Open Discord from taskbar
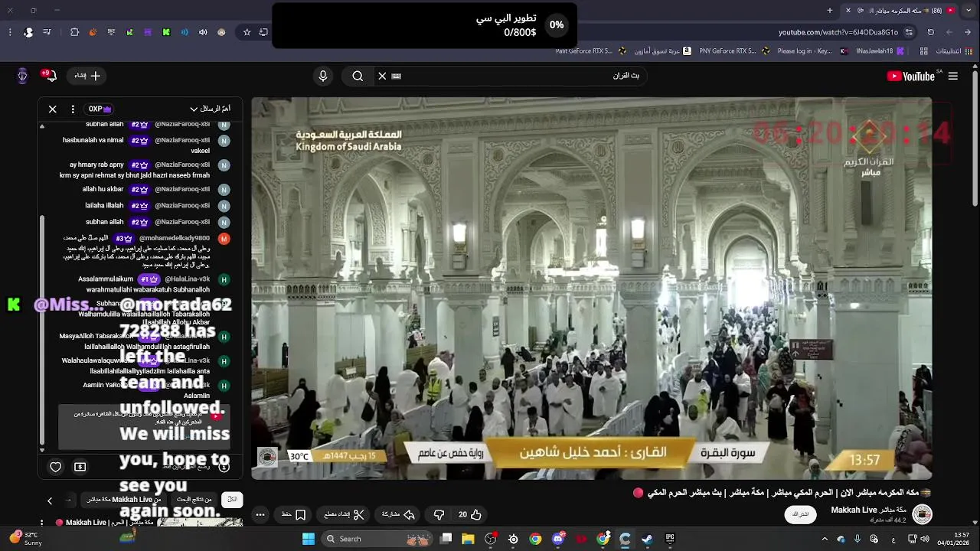980x551 pixels. point(558,539)
